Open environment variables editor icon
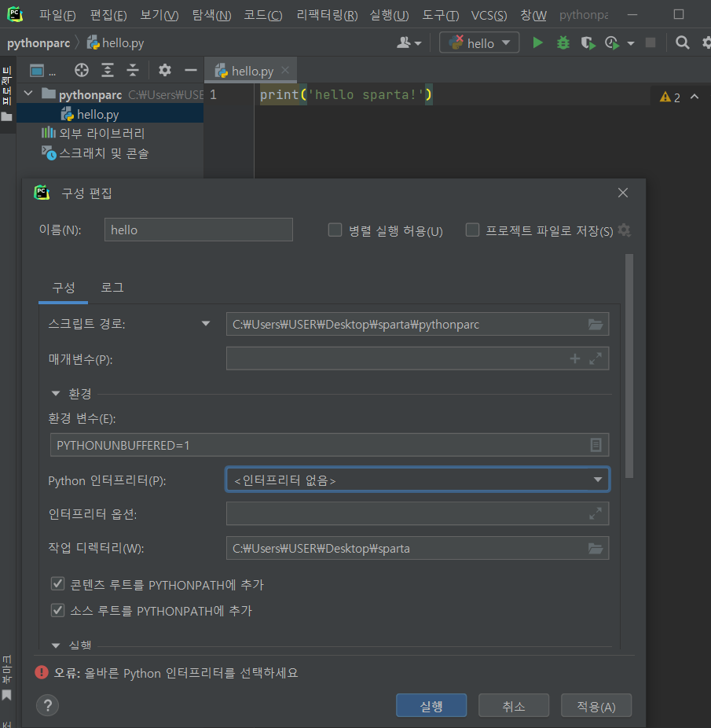The width and height of the screenshot is (711, 728). click(596, 445)
